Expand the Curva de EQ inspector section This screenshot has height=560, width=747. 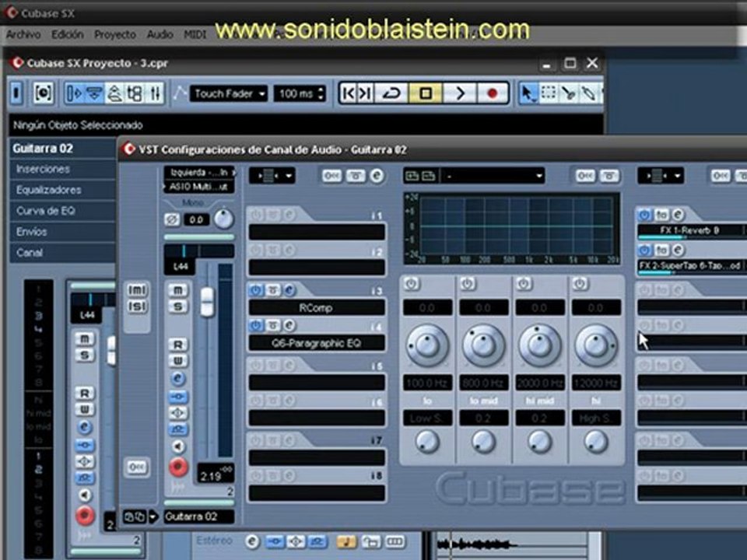point(62,211)
